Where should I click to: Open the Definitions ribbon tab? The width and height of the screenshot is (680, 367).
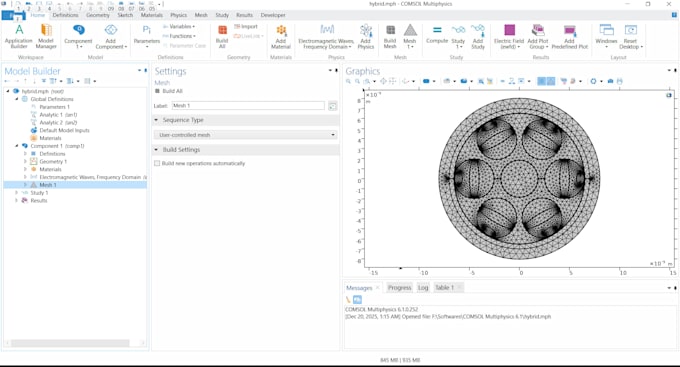coord(65,15)
